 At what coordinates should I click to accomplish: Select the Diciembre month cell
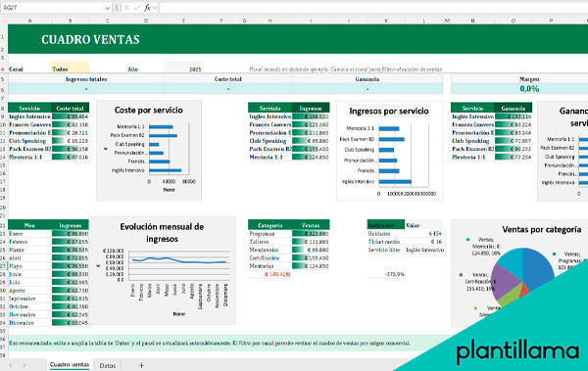click(29, 323)
